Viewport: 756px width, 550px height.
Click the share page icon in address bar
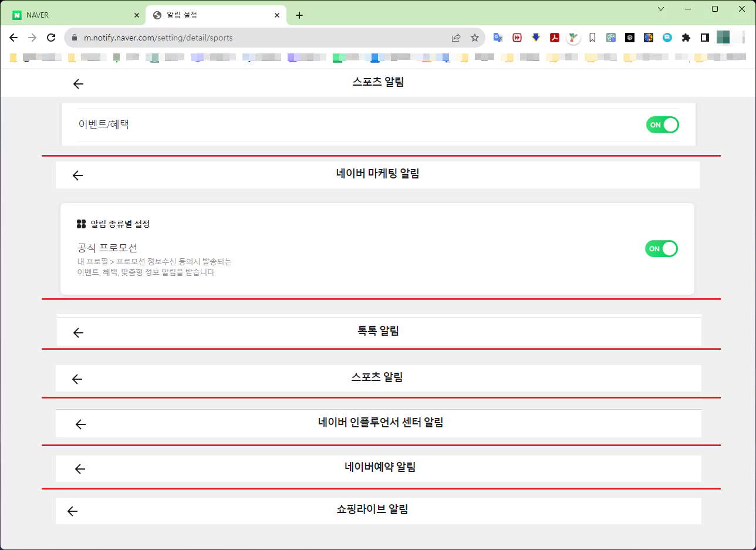click(456, 38)
